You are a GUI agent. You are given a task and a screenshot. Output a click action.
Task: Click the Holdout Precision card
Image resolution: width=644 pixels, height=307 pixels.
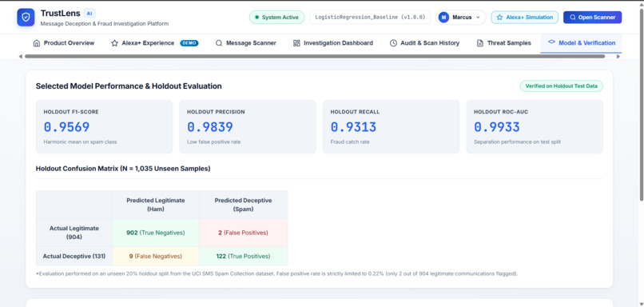click(x=247, y=127)
